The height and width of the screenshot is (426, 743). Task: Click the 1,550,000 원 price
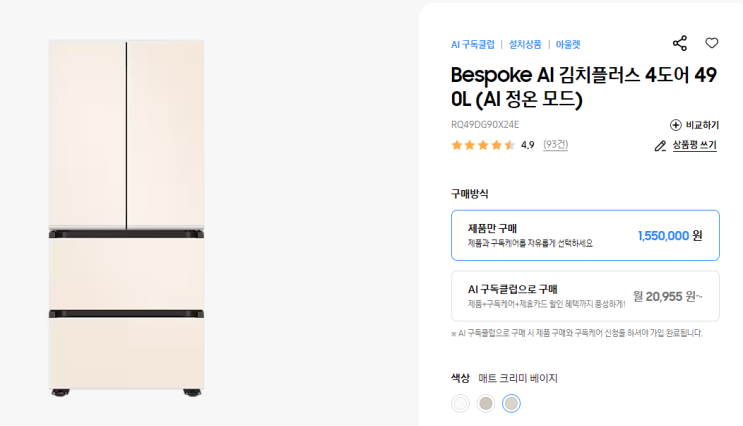pyautogui.click(x=670, y=236)
